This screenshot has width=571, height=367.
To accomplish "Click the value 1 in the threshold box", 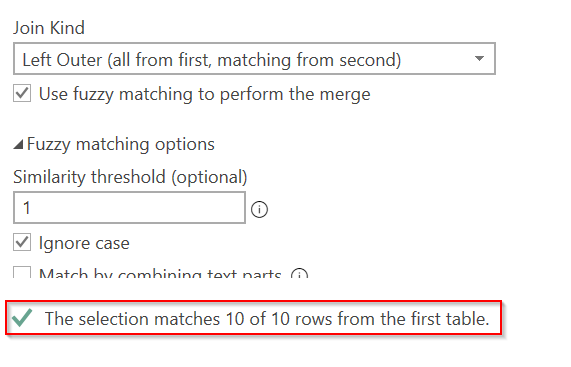I will click(27, 208).
